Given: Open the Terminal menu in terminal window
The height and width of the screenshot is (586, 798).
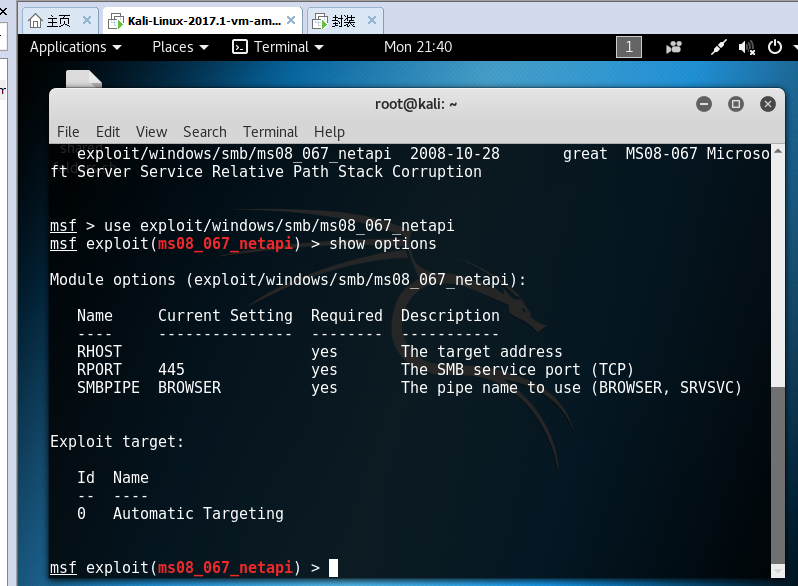Looking at the screenshot, I should (270, 132).
